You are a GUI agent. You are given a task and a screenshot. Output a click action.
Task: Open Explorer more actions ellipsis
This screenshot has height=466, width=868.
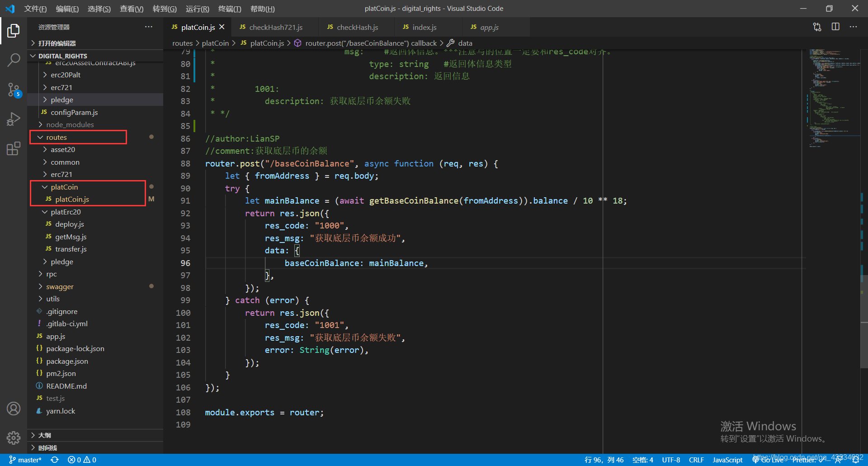tap(149, 27)
